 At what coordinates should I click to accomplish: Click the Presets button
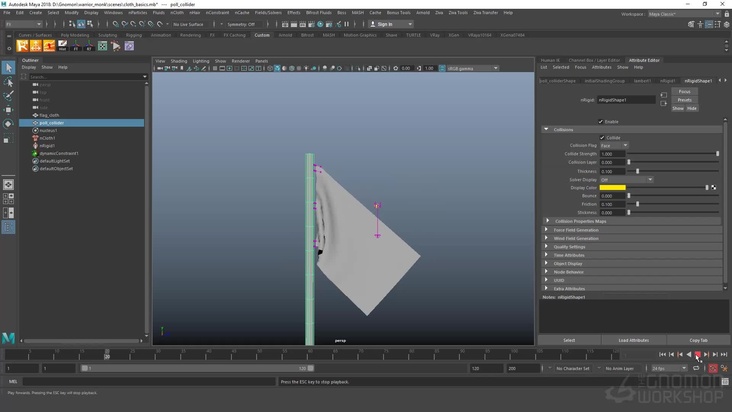click(x=685, y=100)
